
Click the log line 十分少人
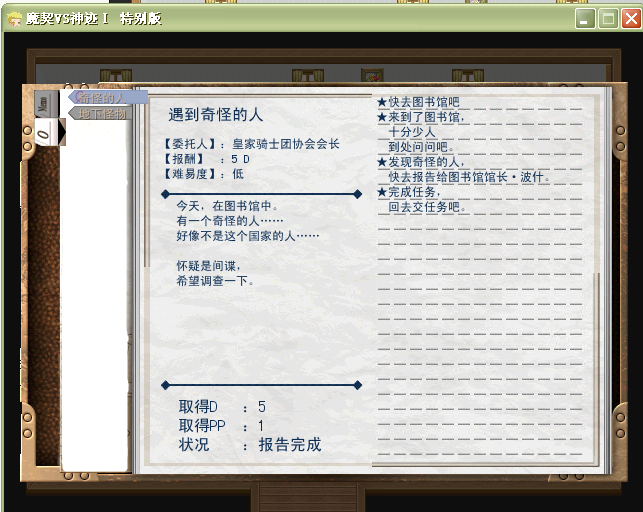412,132
